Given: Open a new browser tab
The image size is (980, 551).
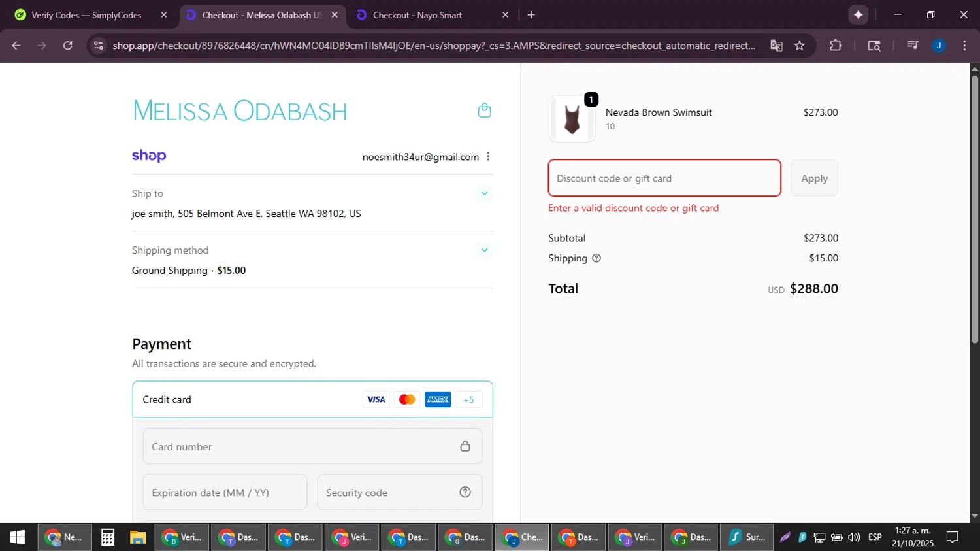Looking at the screenshot, I should 531,15.
